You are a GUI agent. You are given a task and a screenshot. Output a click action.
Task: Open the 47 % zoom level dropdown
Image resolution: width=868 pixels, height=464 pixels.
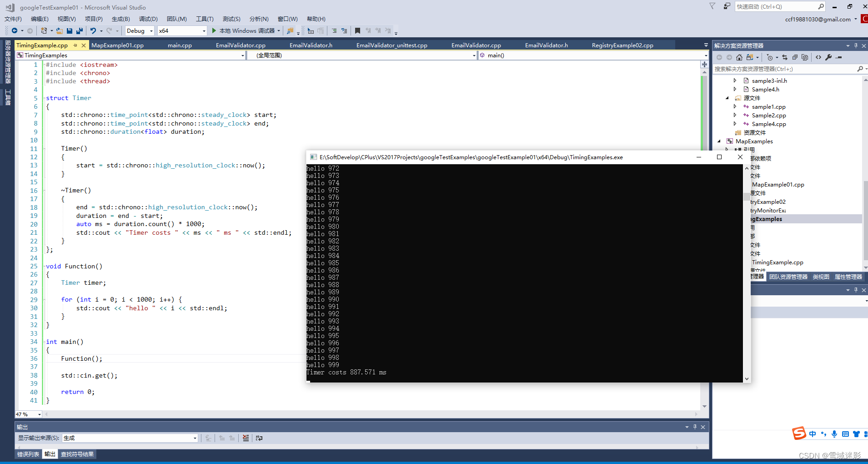point(29,414)
